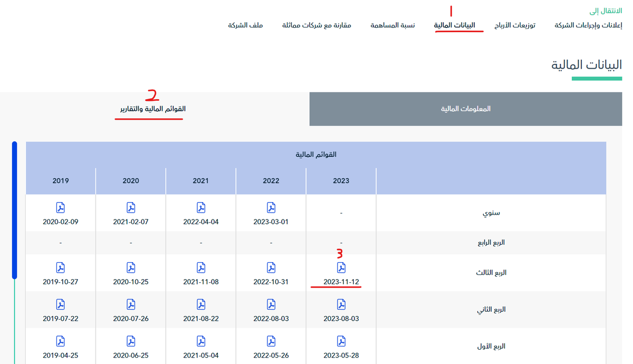Click the الربع الثاني row label
This screenshot has width=633, height=364.
tap(492, 310)
